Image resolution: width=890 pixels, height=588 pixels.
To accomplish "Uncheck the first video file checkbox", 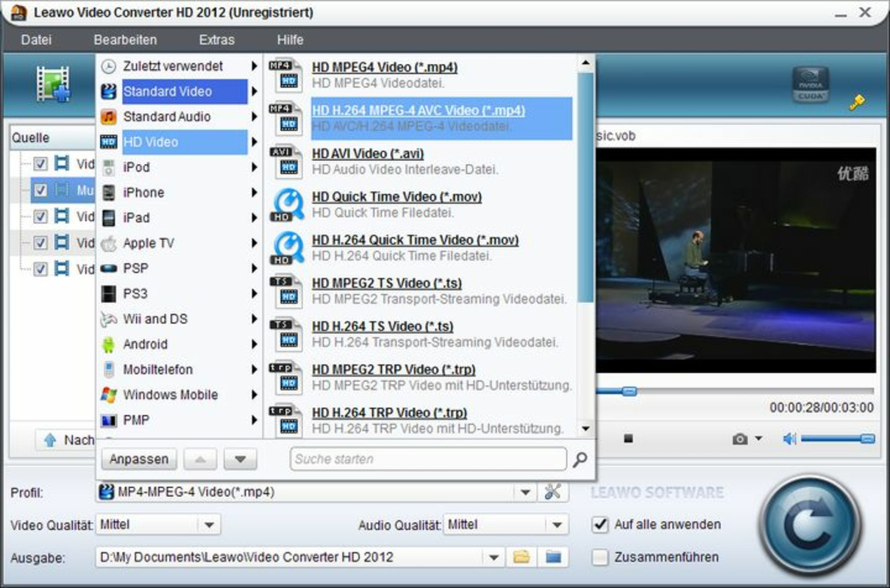I will coord(40,164).
